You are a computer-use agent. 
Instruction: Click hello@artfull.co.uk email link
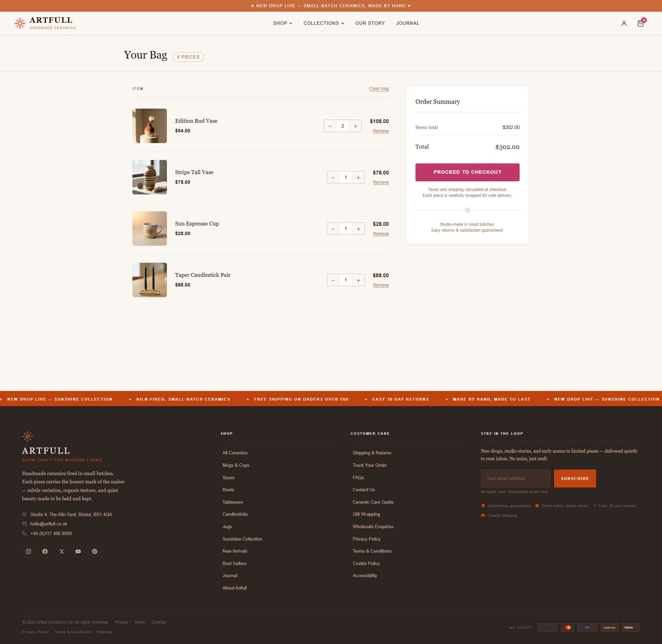point(49,524)
